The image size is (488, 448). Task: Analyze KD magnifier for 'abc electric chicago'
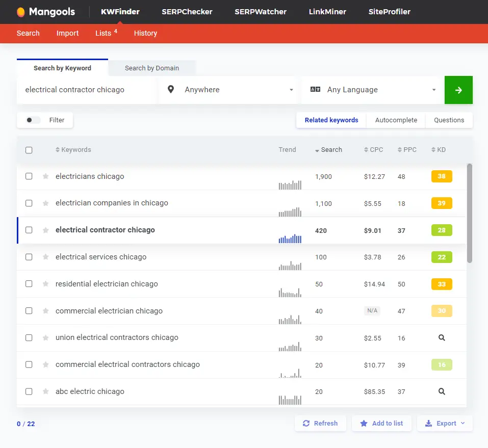pos(442,391)
